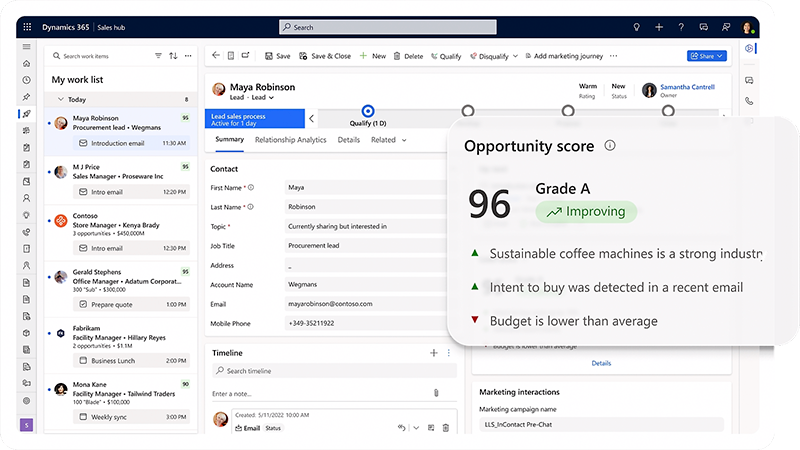The image size is (800, 450).
Task: Expand the Disqualify dropdown arrow
Action: click(515, 56)
